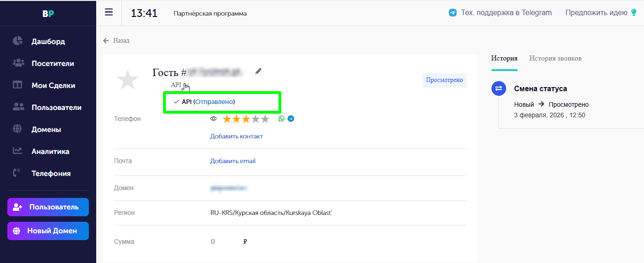Image resolution: width=644 pixels, height=263 pixels.
Task: Switch to История tab
Action: (504, 58)
